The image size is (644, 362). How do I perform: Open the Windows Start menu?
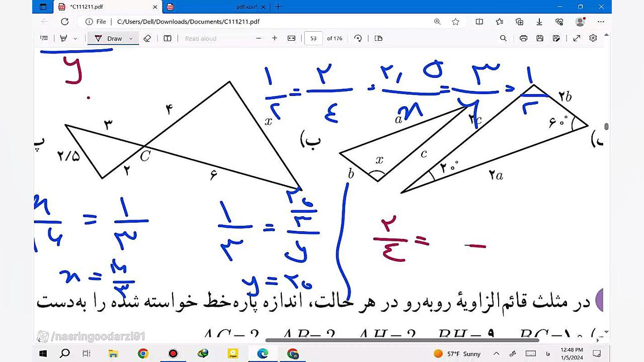(x=43, y=353)
